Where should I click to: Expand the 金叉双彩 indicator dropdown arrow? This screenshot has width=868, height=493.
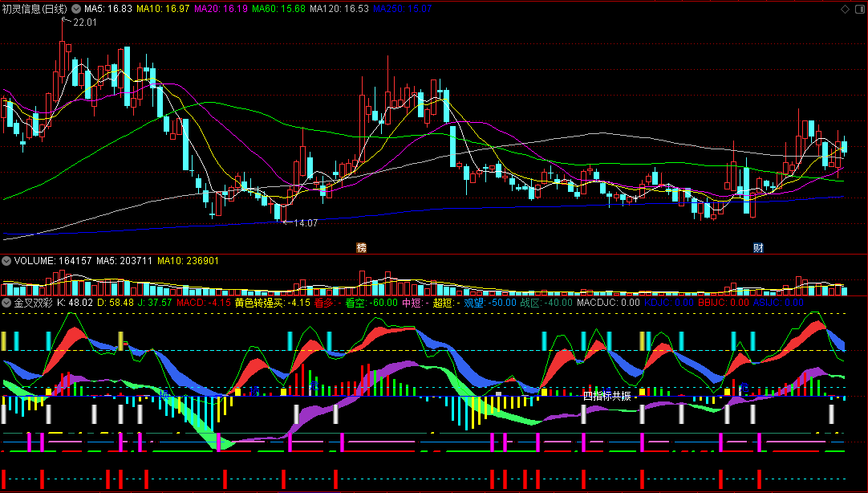tap(6, 303)
